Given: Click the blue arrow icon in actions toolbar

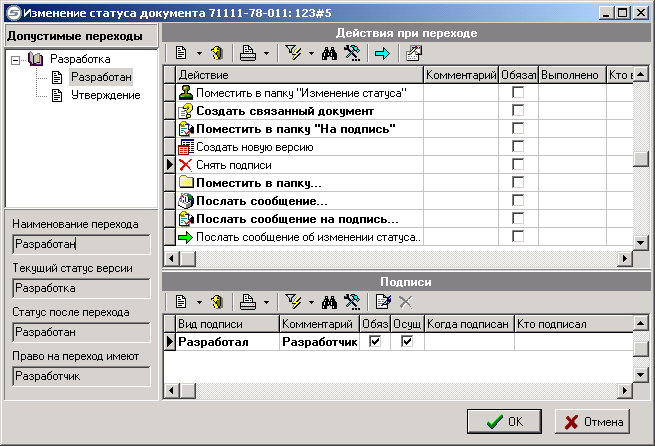Looking at the screenshot, I should pos(382,52).
